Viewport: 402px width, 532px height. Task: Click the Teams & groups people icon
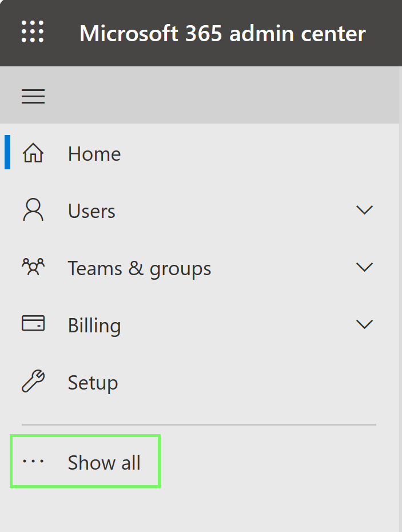(x=33, y=267)
